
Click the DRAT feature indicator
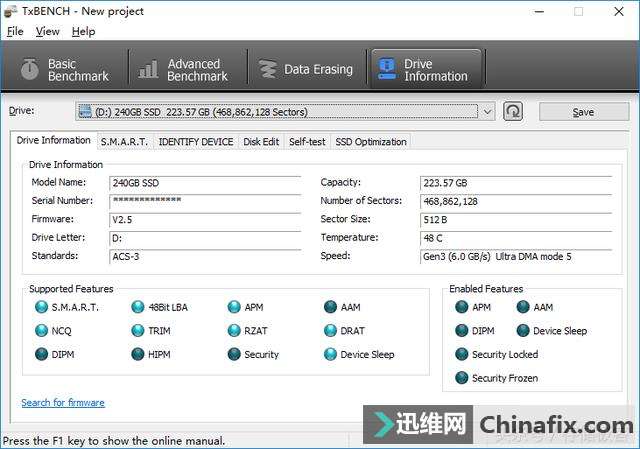coord(330,331)
